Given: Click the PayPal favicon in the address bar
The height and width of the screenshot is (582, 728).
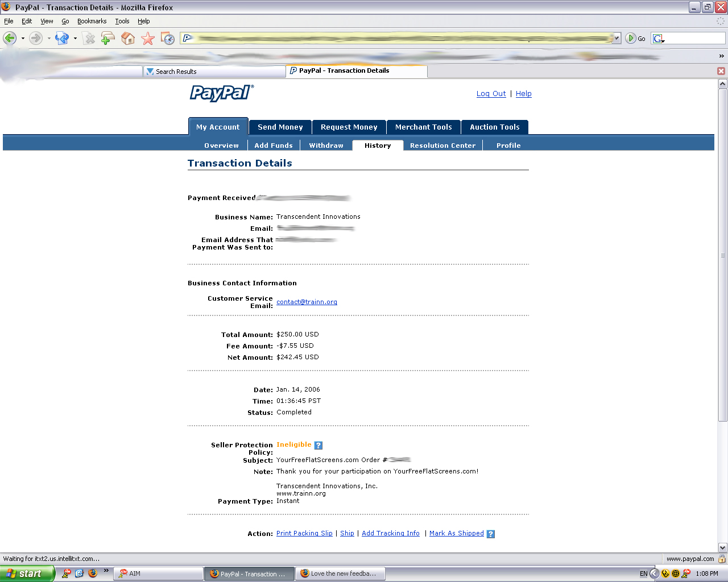Looking at the screenshot, I should tap(187, 38).
